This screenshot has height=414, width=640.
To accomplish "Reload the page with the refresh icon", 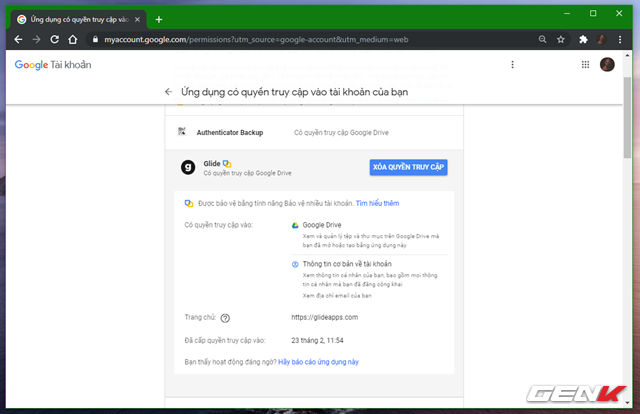I will [x=54, y=40].
